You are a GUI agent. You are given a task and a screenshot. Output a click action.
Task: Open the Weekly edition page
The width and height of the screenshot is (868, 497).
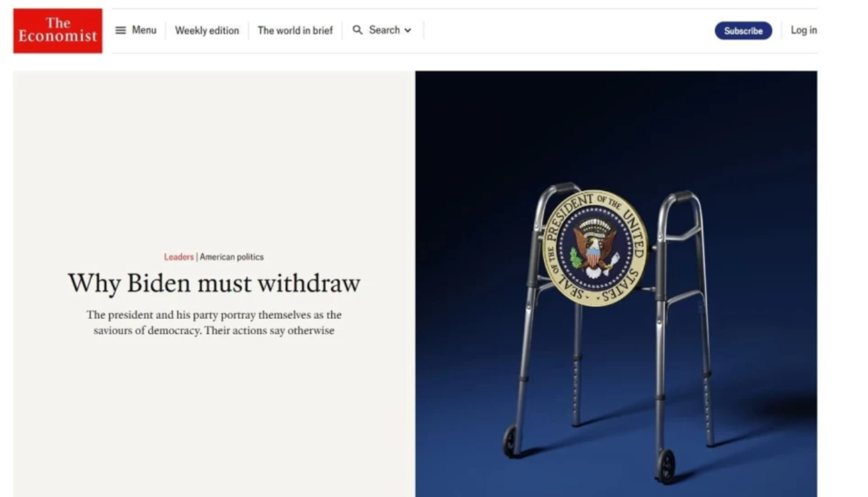click(207, 30)
